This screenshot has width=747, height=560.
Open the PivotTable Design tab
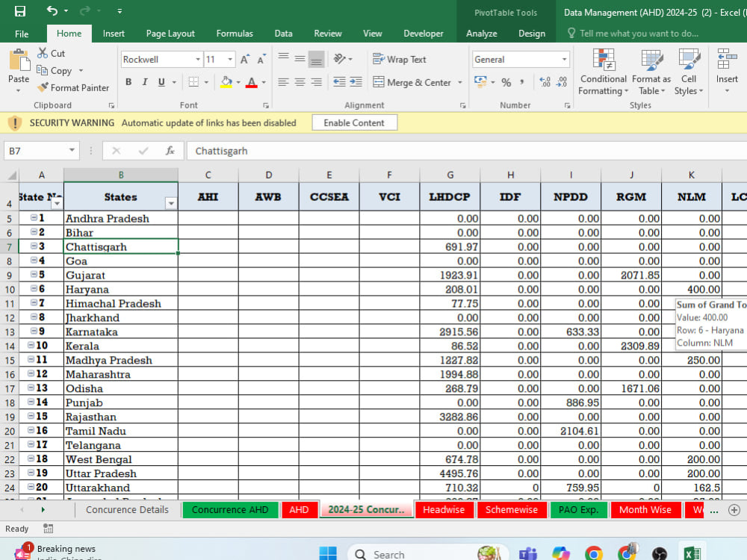[x=532, y=34]
